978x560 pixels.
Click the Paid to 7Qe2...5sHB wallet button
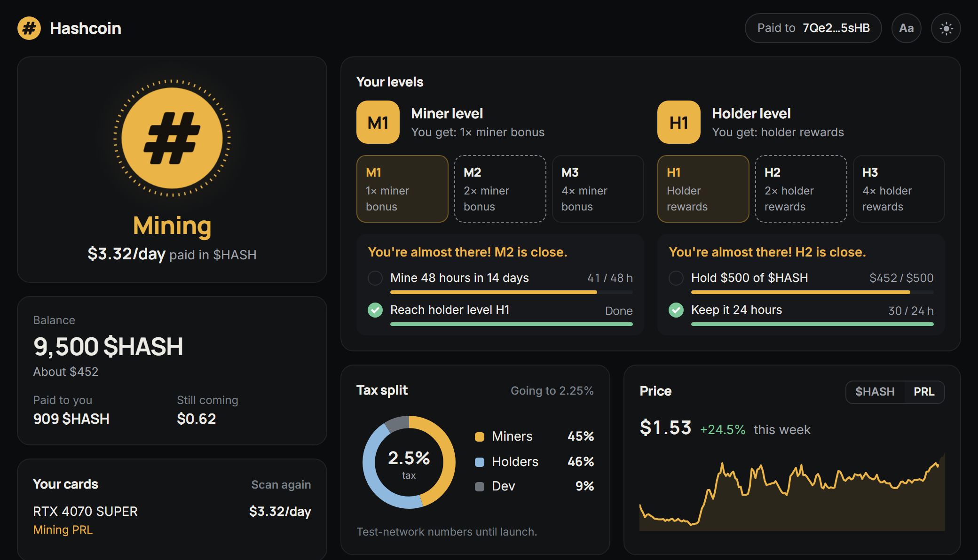coord(813,28)
